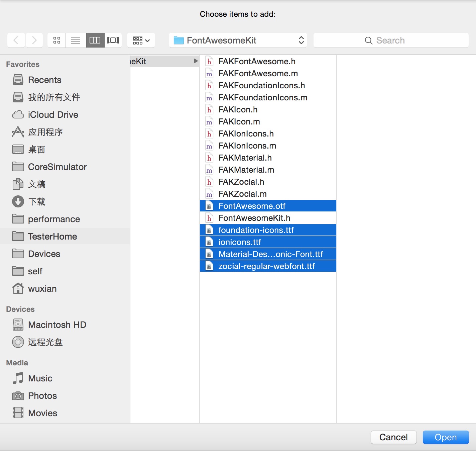Select FontAwesomeKit.h header file

(268, 218)
